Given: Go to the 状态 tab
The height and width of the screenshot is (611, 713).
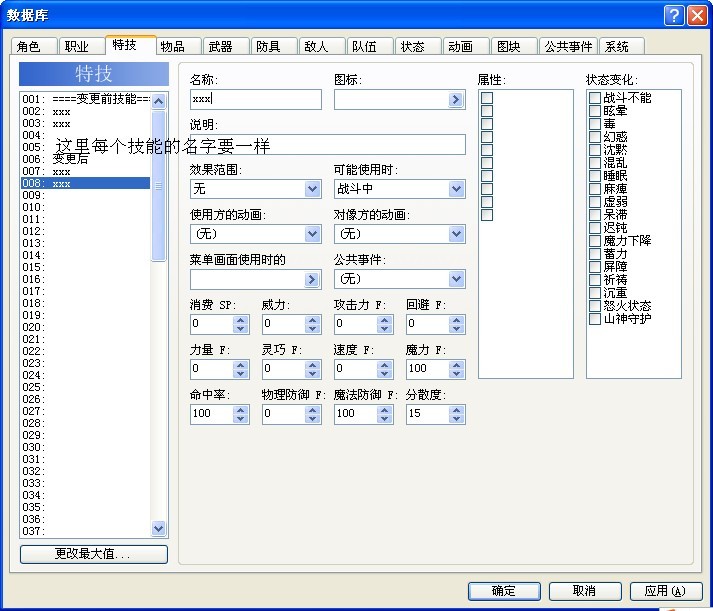Looking at the screenshot, I should pyautogui.click(x=418, y=46).
